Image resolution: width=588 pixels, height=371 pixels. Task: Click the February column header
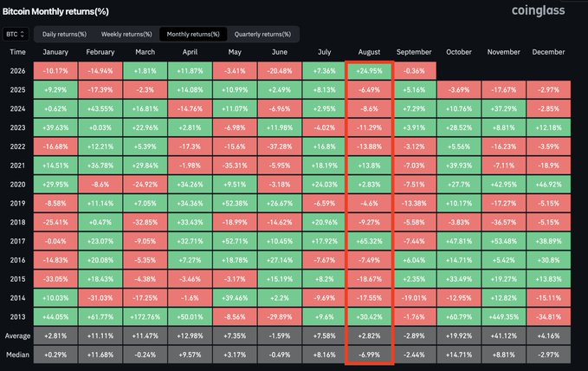pyautogui.click(x=100, y=52)
